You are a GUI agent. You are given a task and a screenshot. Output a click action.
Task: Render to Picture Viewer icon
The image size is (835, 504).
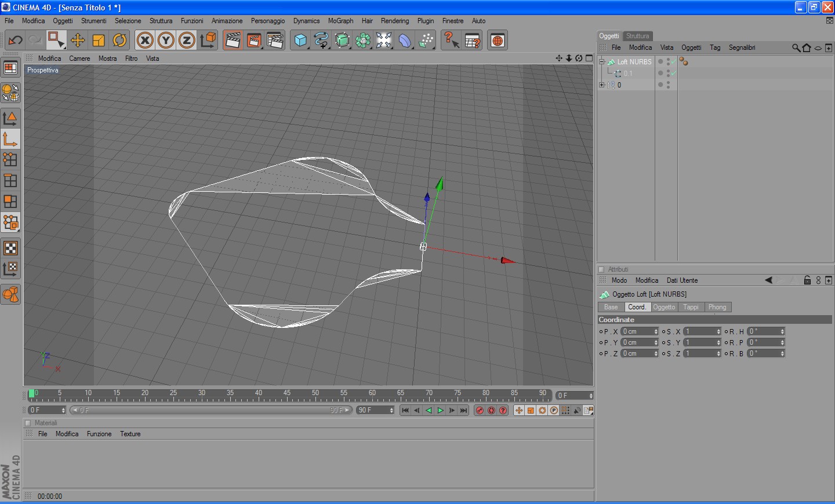click(x=254, y=41)
